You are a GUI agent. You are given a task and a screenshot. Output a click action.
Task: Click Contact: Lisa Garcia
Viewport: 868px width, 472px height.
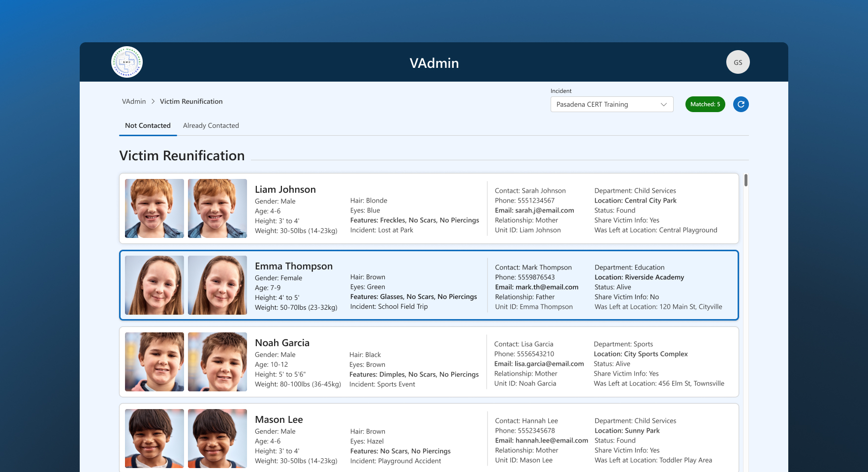pyautogui.click(x=524, y=344)
